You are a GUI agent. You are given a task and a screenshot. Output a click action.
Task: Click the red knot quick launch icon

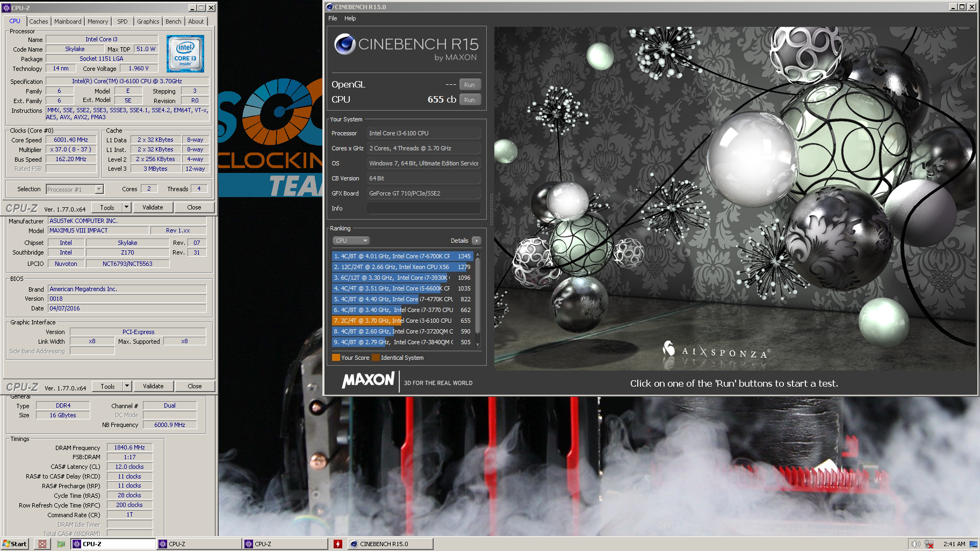coord(42,544)
